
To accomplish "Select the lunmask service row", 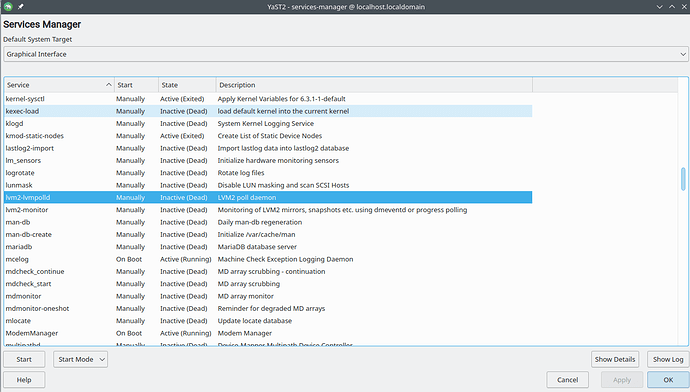I will point(268,185).
